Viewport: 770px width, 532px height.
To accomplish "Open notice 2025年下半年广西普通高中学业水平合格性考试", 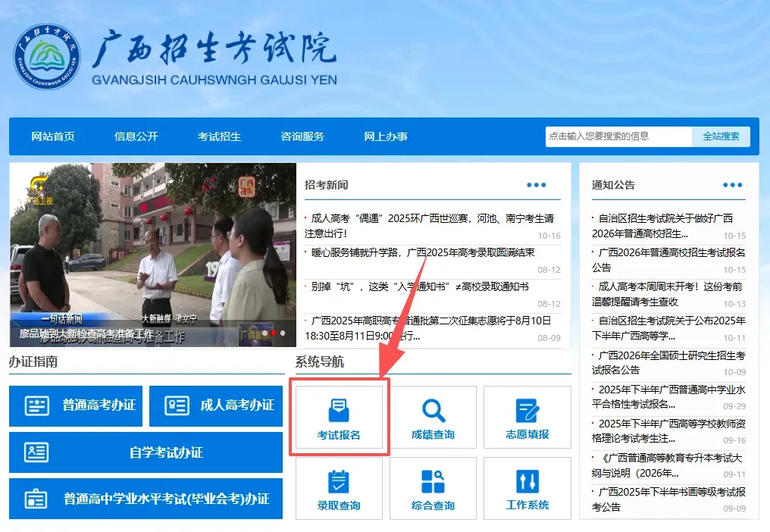I will pyautogui.click(x=668, y=396).
